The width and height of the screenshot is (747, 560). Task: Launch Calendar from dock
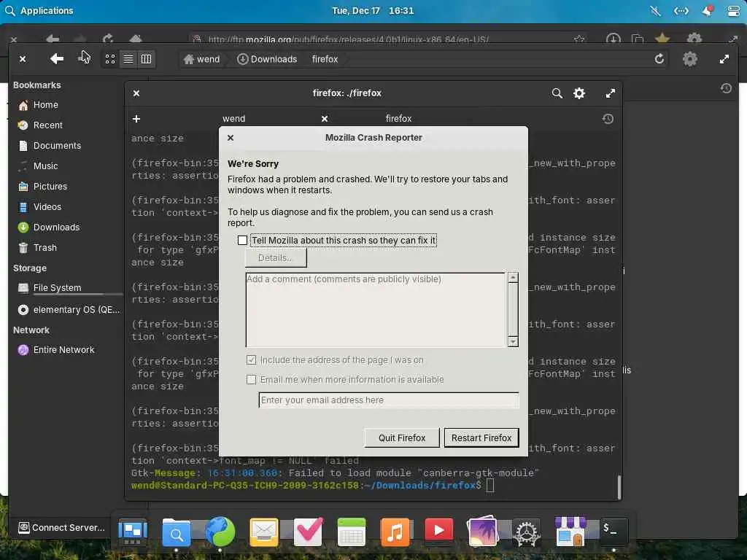coord(352,532)
